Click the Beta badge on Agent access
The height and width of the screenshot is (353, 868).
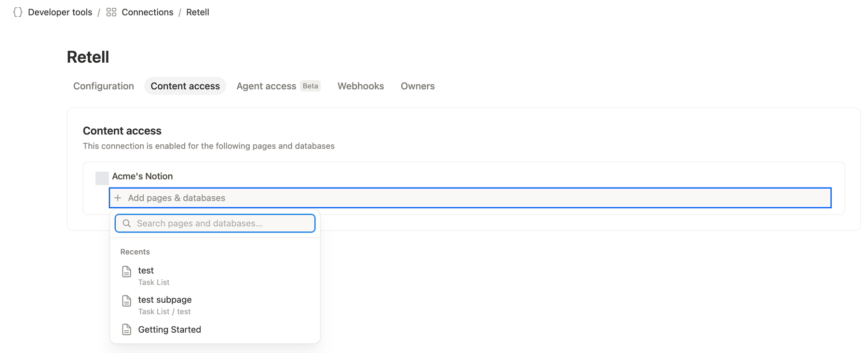(x=310, y=86)
